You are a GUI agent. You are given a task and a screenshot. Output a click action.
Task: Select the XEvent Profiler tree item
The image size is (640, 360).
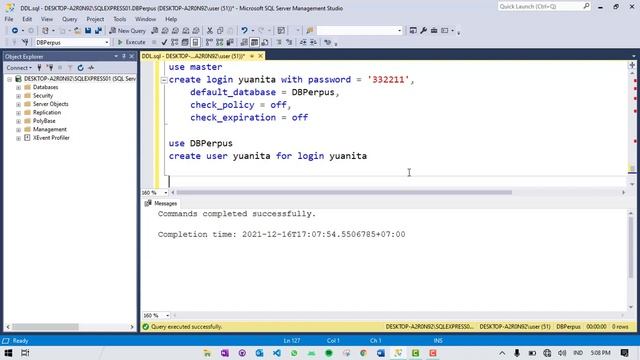click(51, 138)
